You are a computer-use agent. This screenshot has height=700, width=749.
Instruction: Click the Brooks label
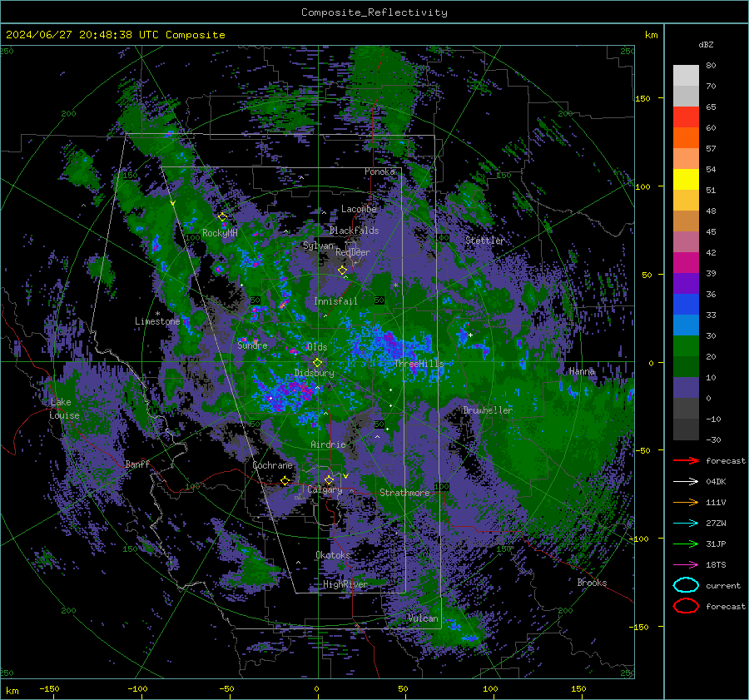tap(592, 583)
